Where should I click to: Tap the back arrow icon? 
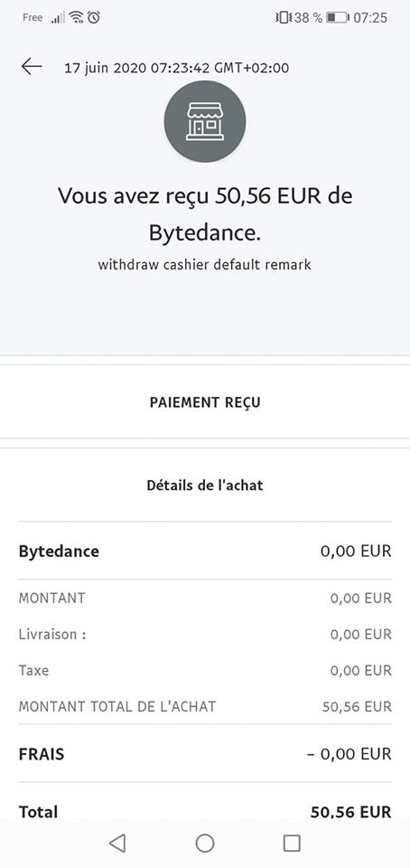pyautogui.click(x=32, y=66)
